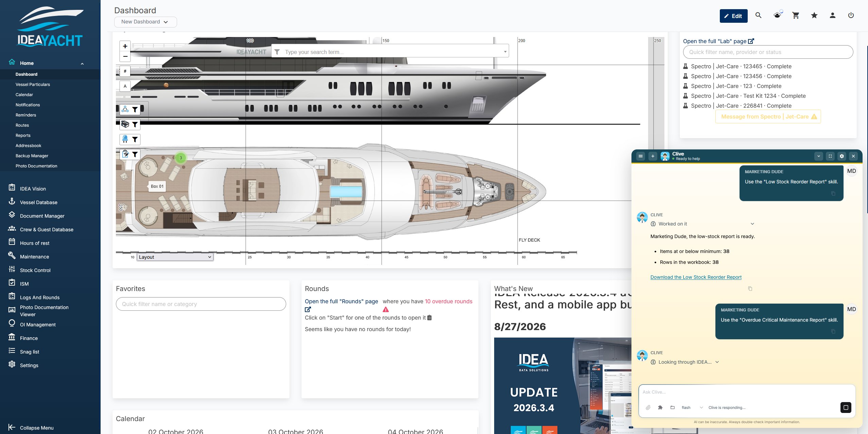Expand the 'Worked on it' details
The image size is (868, 434).
tap(752, 224)
